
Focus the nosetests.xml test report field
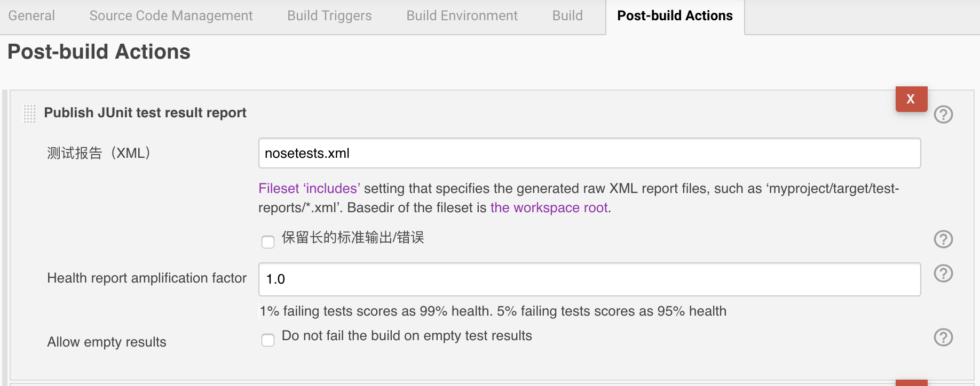click(589, 154)
